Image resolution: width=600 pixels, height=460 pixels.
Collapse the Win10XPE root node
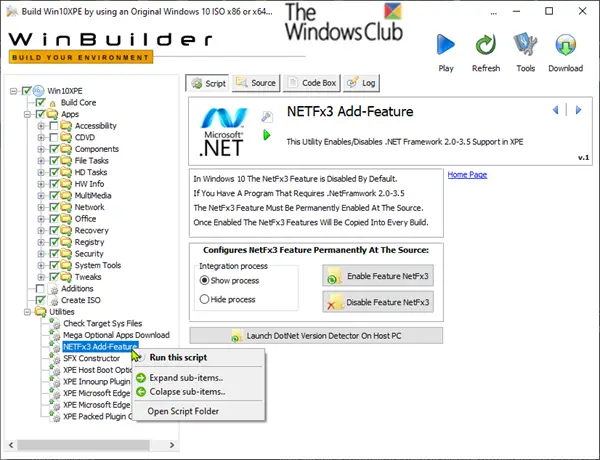point(13,91)
